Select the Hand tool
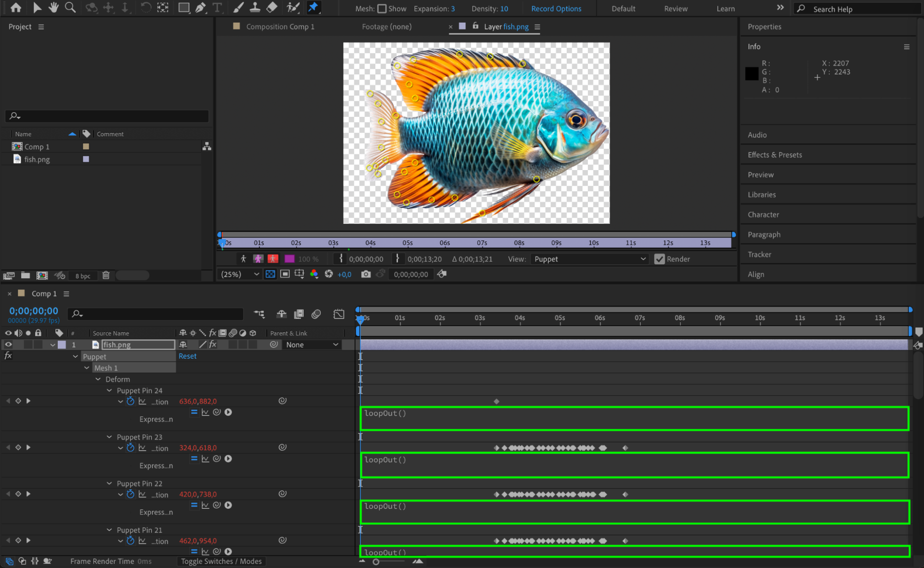 (x=53, y=7)
